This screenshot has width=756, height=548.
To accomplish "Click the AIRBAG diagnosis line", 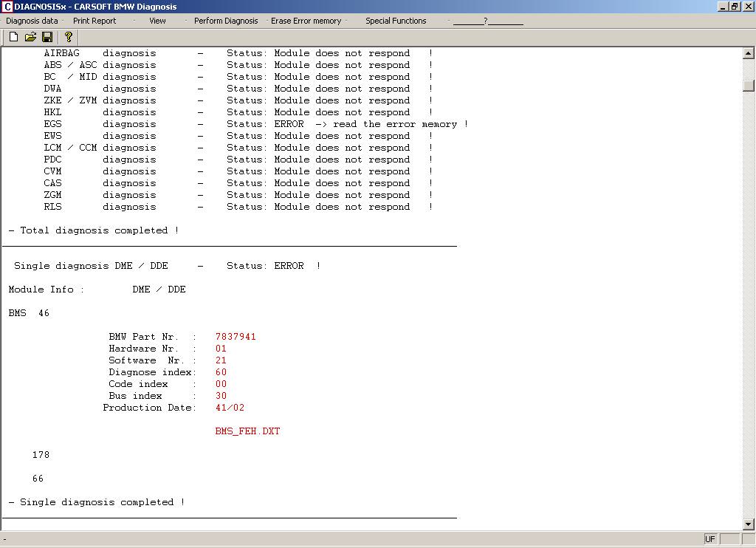I will coord(238,53).
